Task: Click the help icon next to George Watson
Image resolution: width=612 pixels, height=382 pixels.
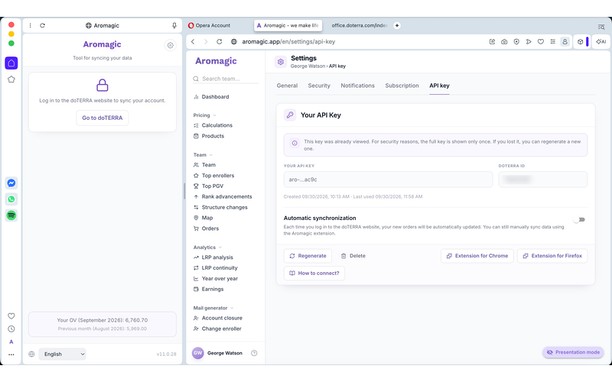Action: click(254, 353)
